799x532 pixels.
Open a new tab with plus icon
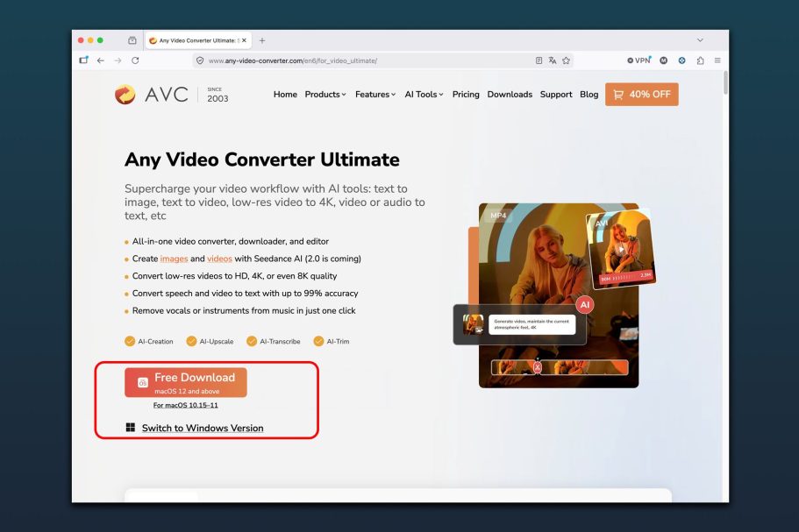[x=262, y=40]
